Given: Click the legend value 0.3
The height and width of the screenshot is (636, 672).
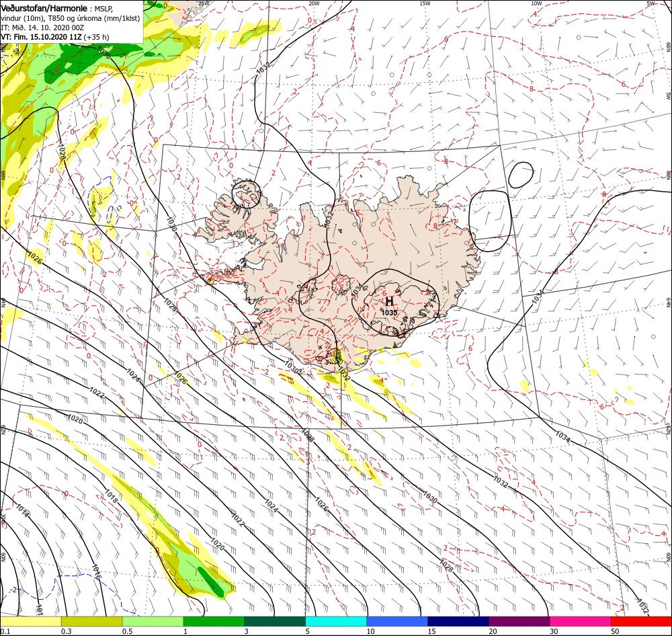Looking at the screenshot, I should point(66,631).
